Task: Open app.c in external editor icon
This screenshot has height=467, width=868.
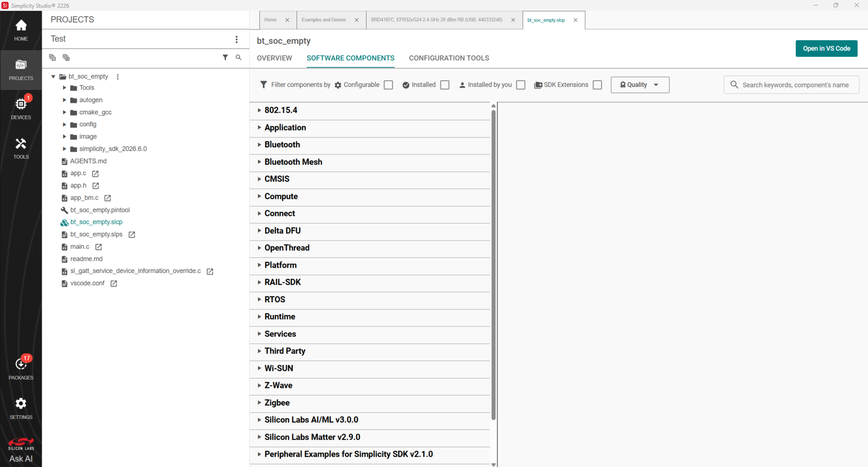Action: (x=95, y=174)
